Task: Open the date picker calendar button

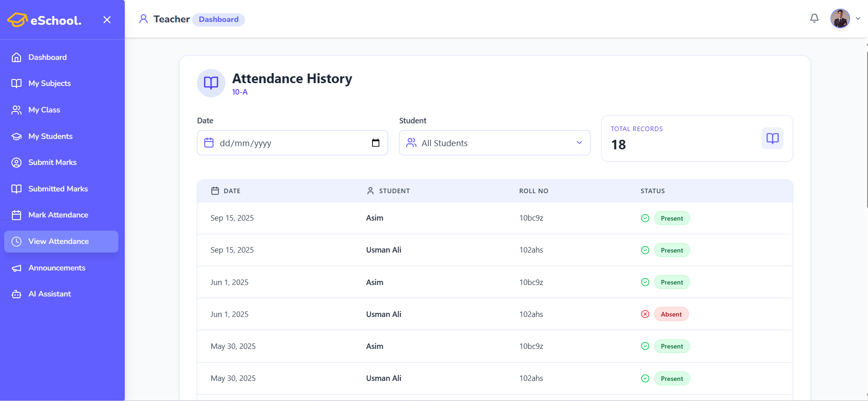Action: pos(376,143)
